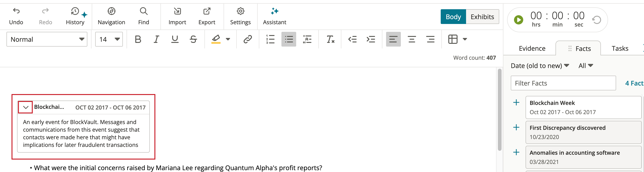
Task: Click the Undo button
Action: click(16, 17)
